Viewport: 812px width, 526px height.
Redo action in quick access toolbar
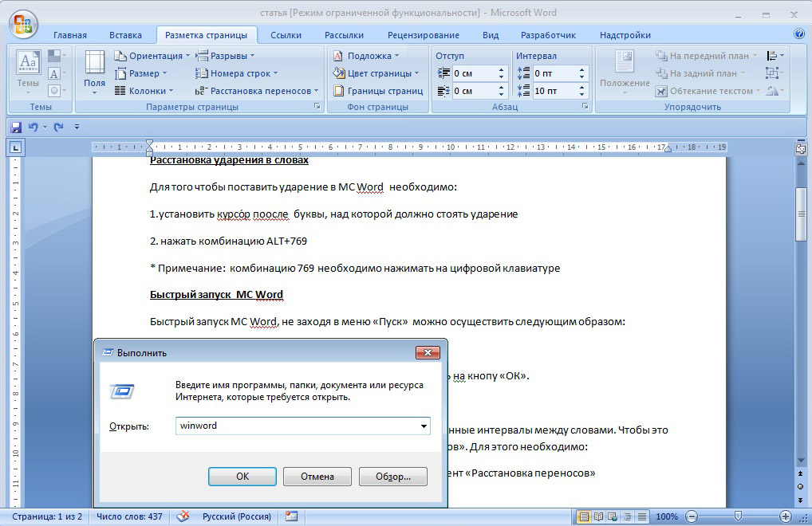pos(58,127)
